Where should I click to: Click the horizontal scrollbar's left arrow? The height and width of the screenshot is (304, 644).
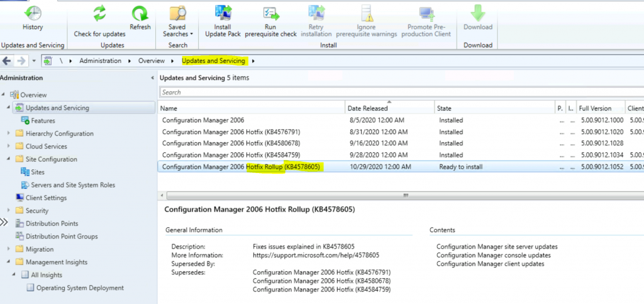(x=162, y=195)
